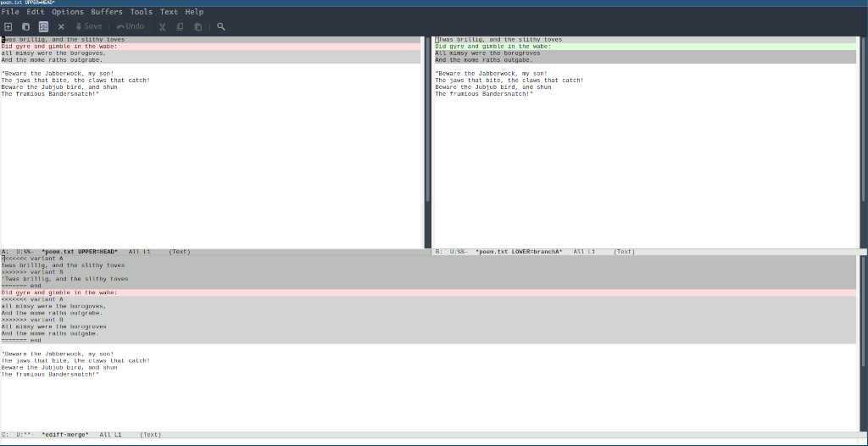Click the X kill-buffer toolbar icon
Image resolution: width=868 pixels, height=446 pixels.
pyautogui.click(x=61, y=26)
